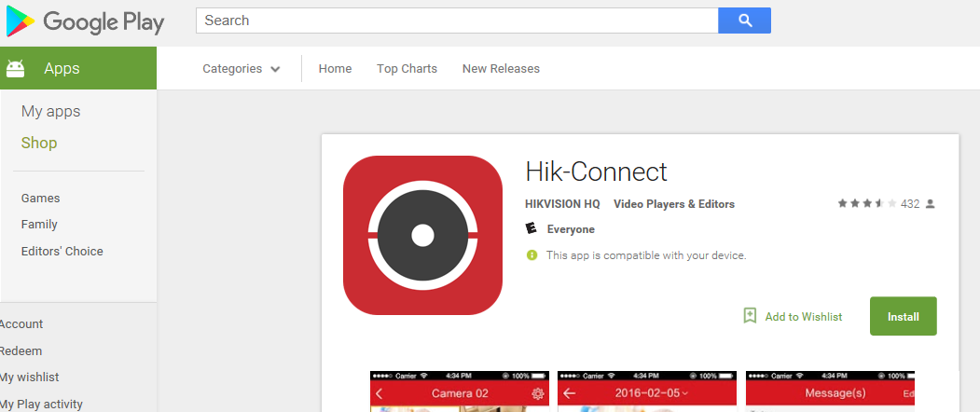The height and width of the screenshot is (412, 980).
Task: Open the Categories dropdown
Action: click(x=242, y=69)
